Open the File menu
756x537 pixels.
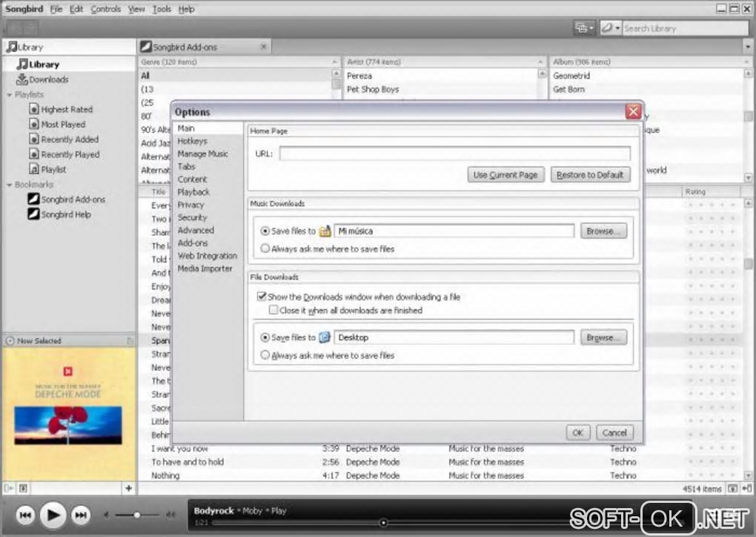point(56,9)
